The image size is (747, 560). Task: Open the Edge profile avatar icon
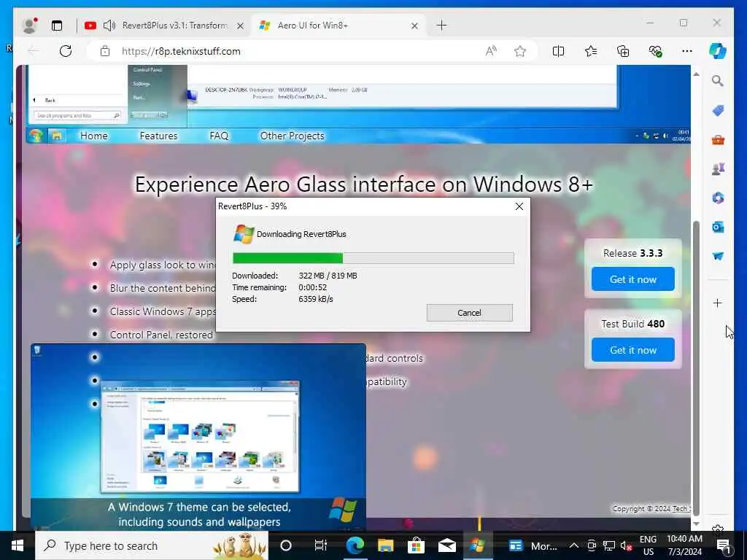point(30,26)
